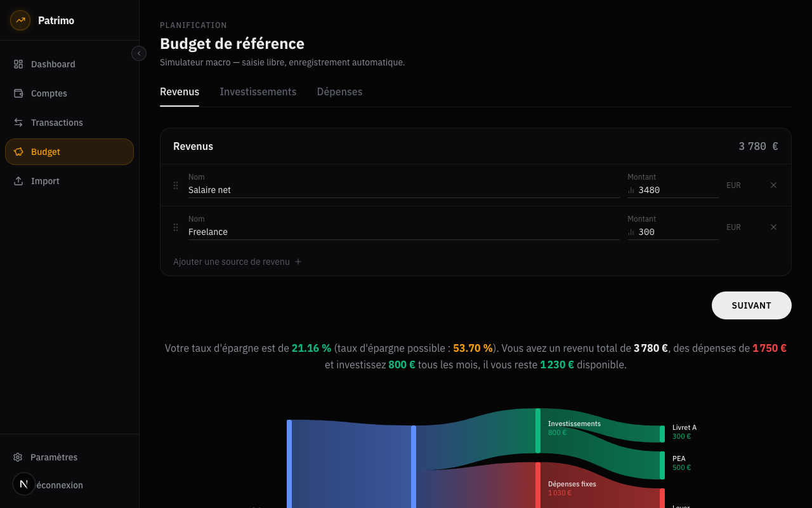Click the Patrimo logo icon
The image size is (812, 508).
tap(20, 20)
